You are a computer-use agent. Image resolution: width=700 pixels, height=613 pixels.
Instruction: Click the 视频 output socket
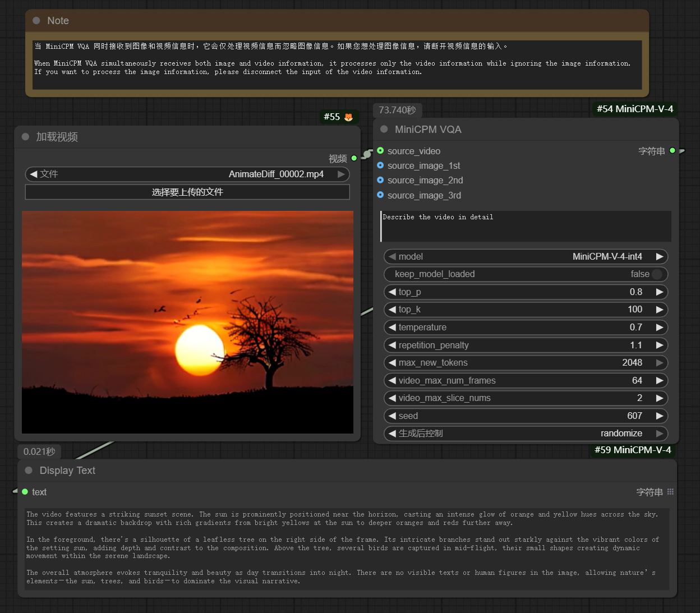(x=354, y=159)
